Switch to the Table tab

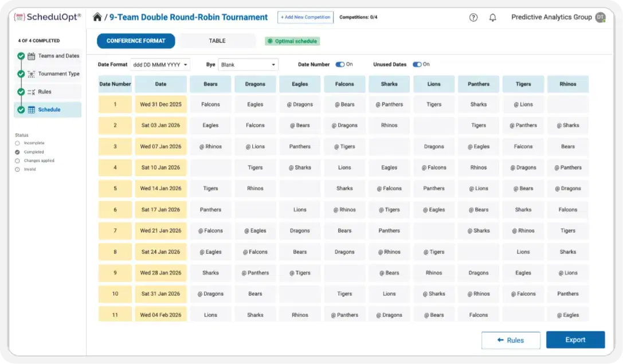tap(217, 41)
